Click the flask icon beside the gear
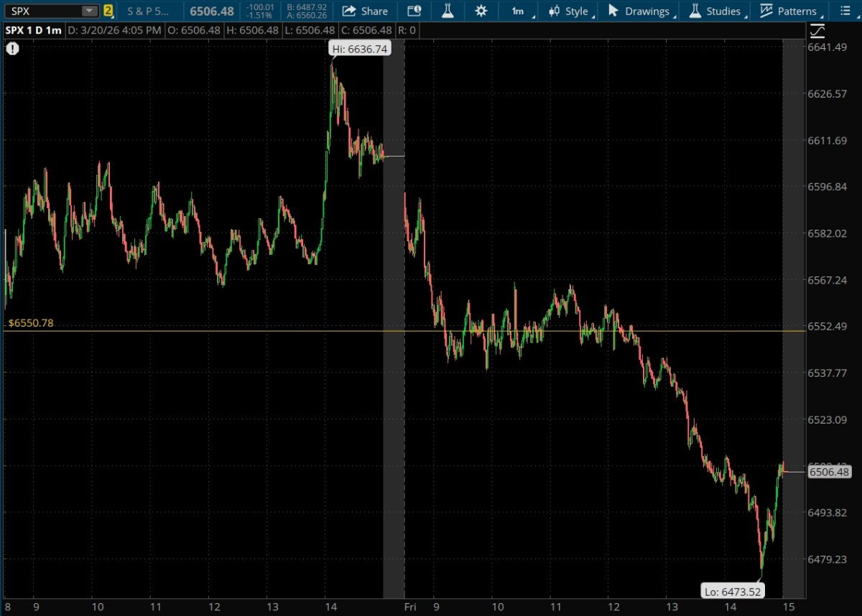This screenshot has height=616, width=862. coord(448,11)
